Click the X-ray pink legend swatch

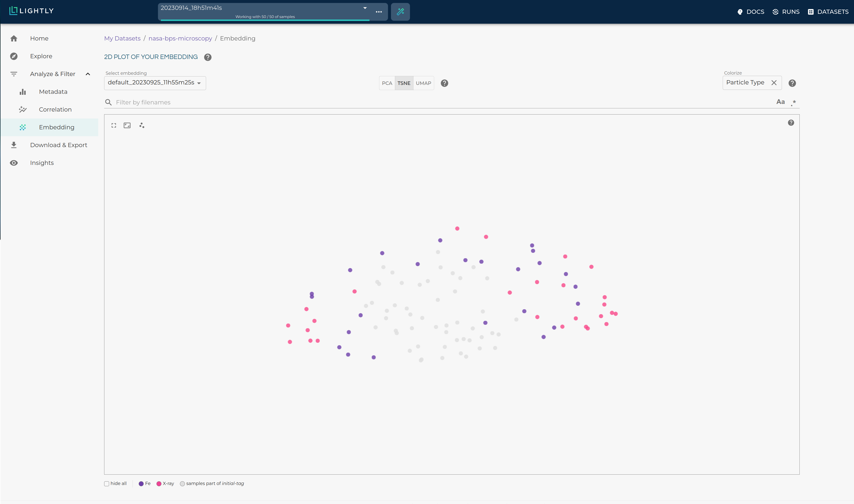coord(159,484)
